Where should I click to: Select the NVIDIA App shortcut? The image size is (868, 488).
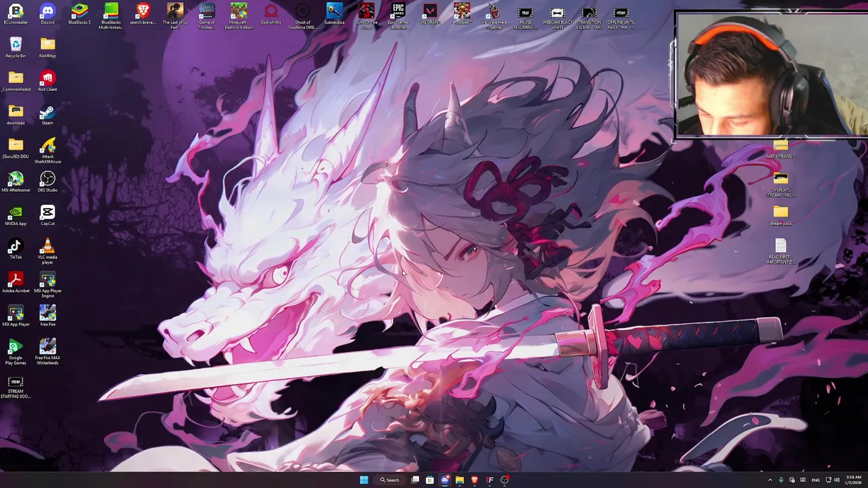click(16, 215)
